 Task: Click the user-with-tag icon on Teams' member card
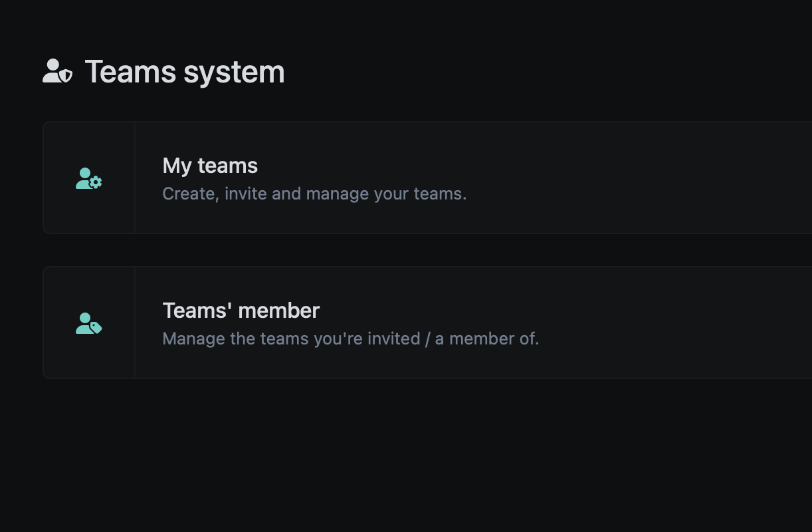pos(88,323)
